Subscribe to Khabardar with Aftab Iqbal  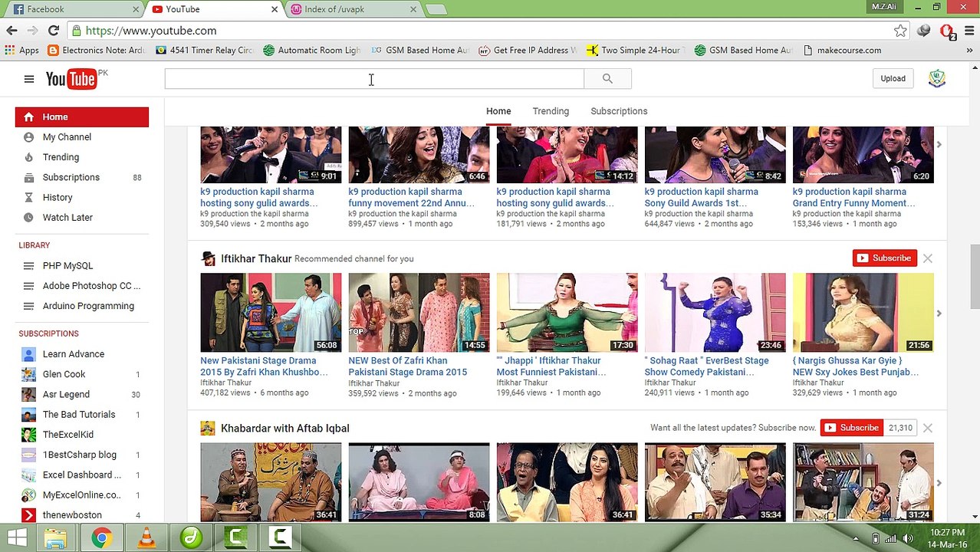(853, 428)
